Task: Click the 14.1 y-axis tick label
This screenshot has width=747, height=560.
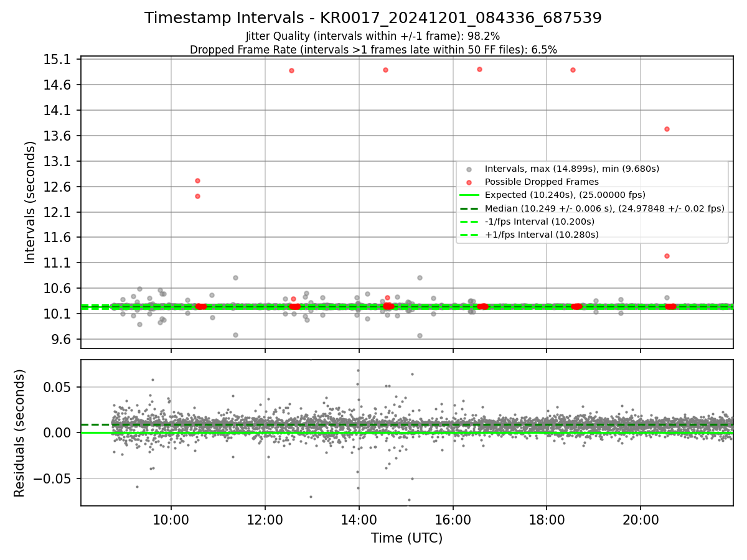Action: 57,111
